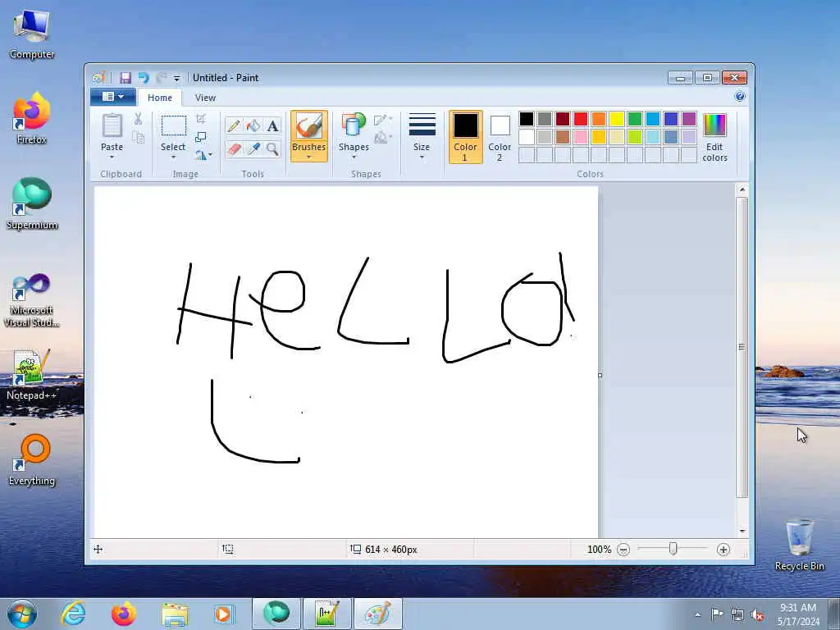The width and height of the screenshot is (840, 630).
Task: Open Internet Explorer from the taskbar
Action: 73,614
